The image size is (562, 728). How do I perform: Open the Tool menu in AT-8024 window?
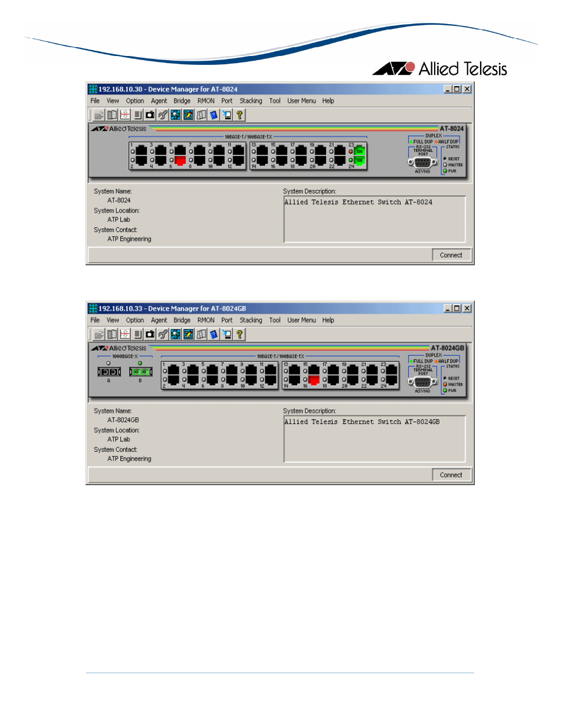pyautogui.click(x=275, y=101)
